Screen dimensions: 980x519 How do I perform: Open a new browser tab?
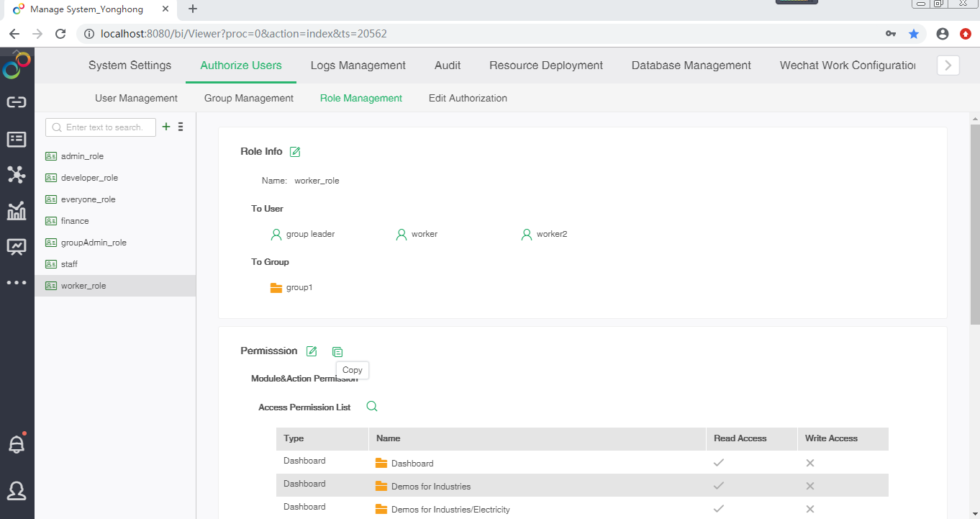193,9
